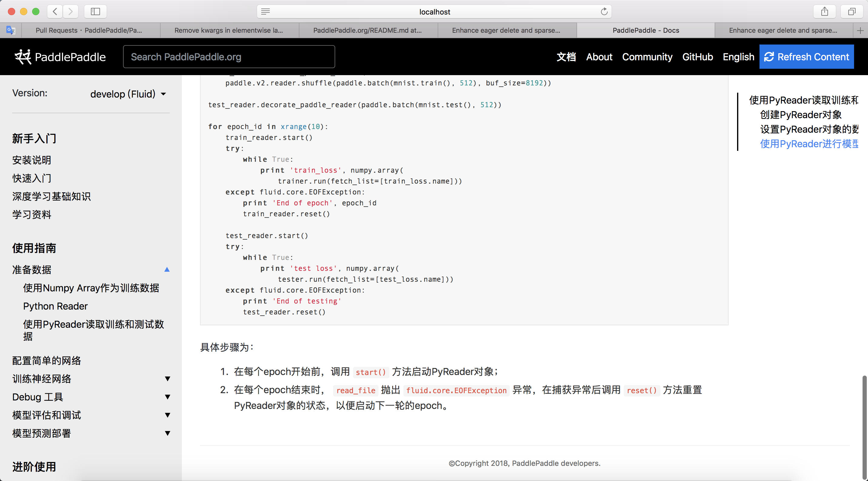Screen dimensions: 868x481
Task: Expand the 训练神经网络 section arrow
Action: tap(168, 379)
